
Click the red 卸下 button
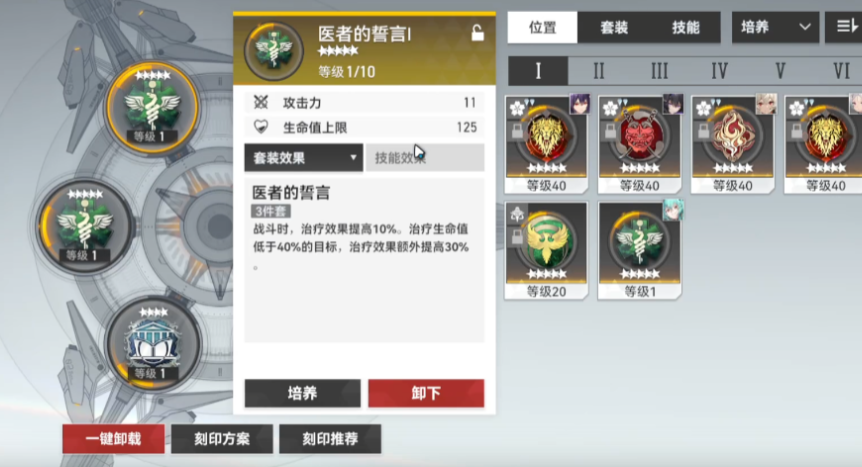pyautogui.click(x=426, y=393)
